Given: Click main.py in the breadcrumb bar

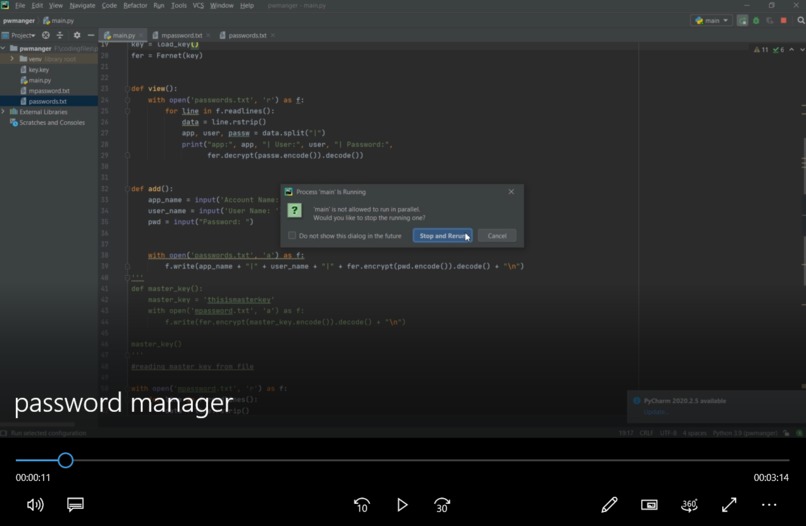Looking at the screenshot, I should [58, 21].
